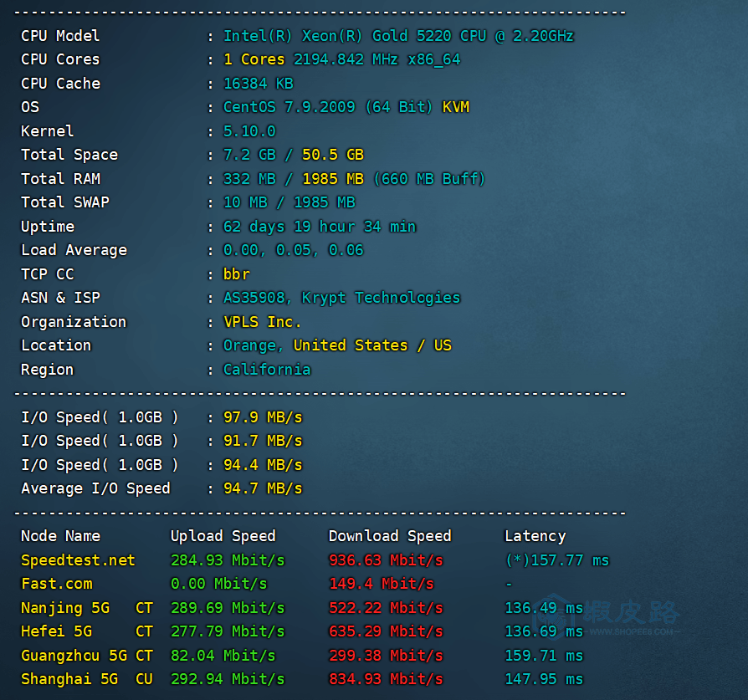The image size is (748, 700).
Task: Click Guangzhou download '299.38 Mbit/s'
Action: 386,656
